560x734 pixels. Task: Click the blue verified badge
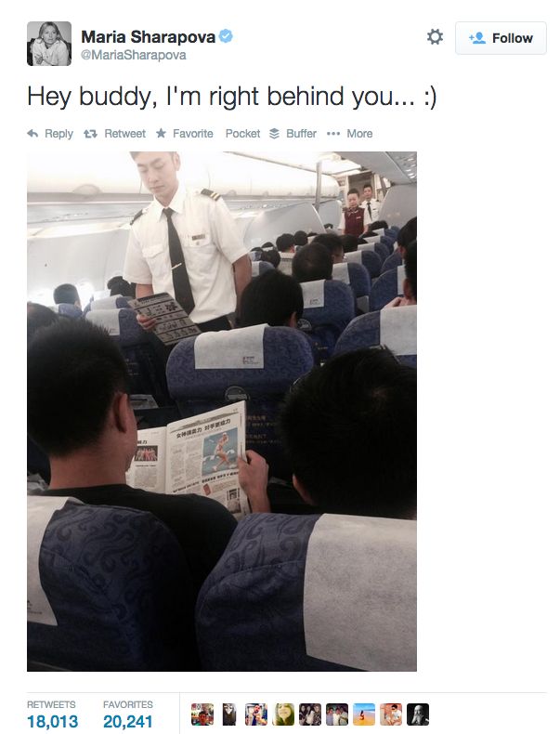coord(226,36)
